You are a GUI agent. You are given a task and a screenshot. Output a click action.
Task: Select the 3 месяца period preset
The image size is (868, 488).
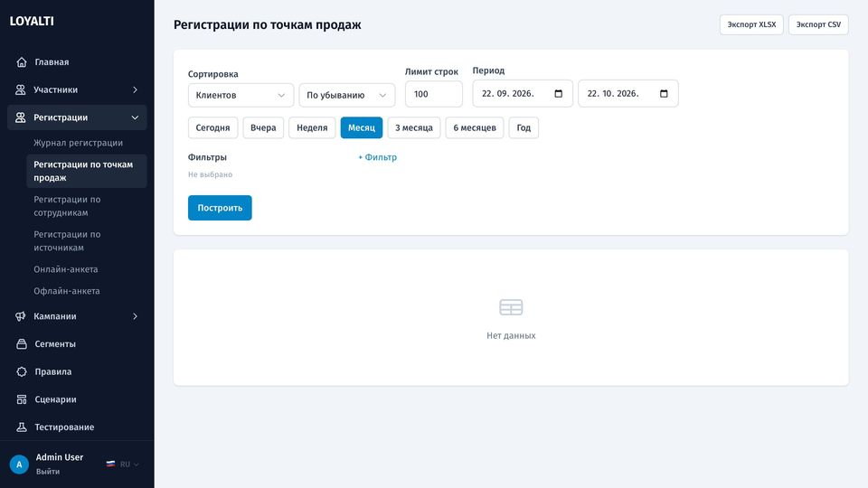(414, 127)
